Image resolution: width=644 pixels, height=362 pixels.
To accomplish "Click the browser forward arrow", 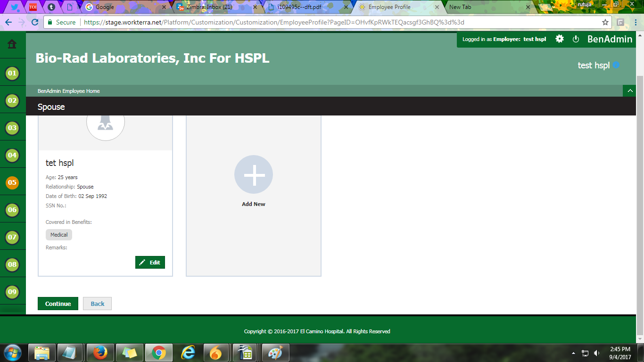I will coord(22,22).
